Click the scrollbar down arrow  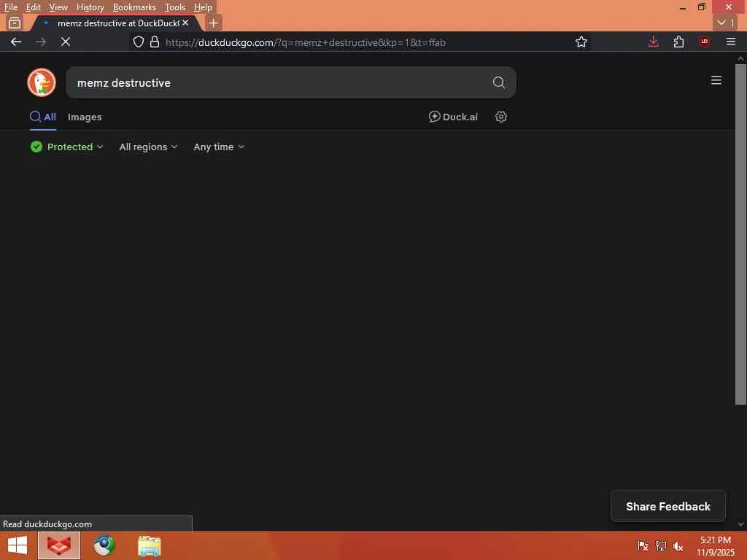(x=740, y=524)
